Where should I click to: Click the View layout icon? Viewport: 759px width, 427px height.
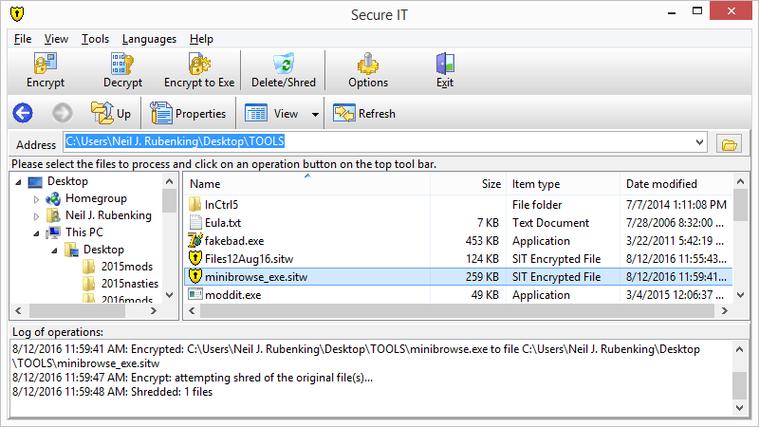[256, 113]
